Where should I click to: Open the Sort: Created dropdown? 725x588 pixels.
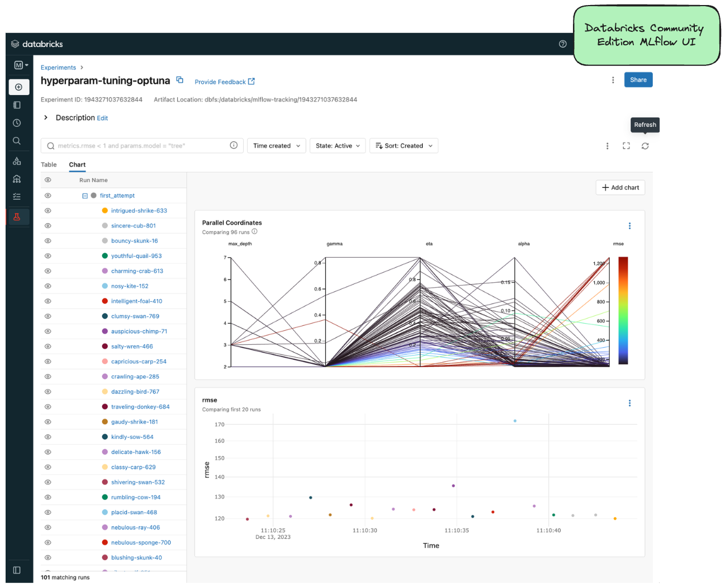tap(404, 146)
